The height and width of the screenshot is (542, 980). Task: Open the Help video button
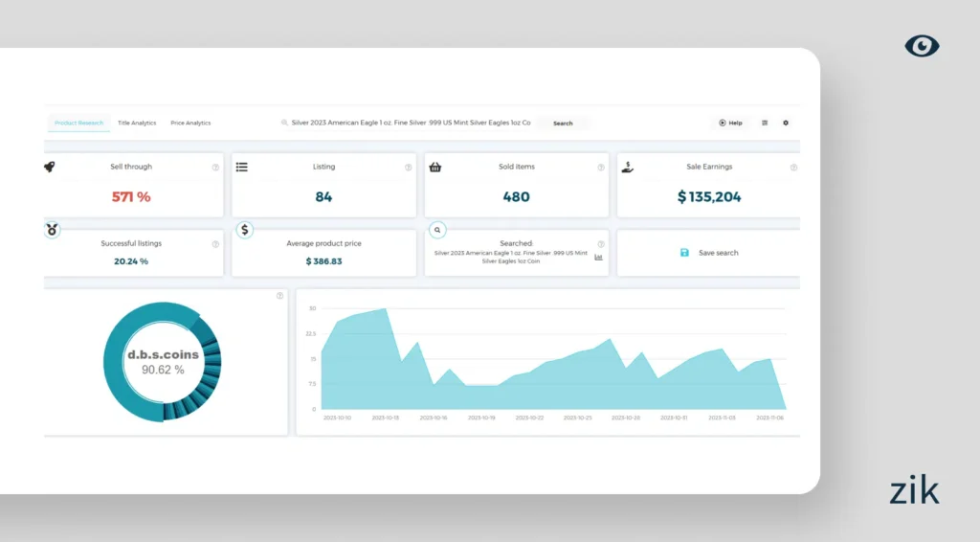(x=730, y=124)
